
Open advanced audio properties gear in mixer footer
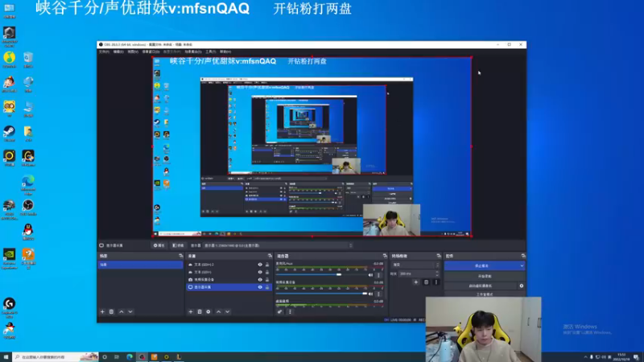pos(279,311)
